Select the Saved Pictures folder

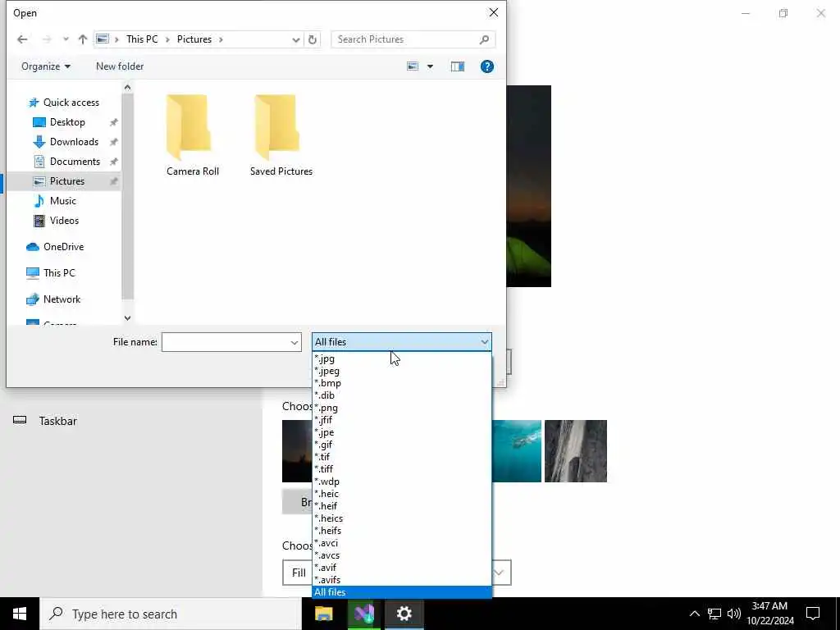[281, 135]
